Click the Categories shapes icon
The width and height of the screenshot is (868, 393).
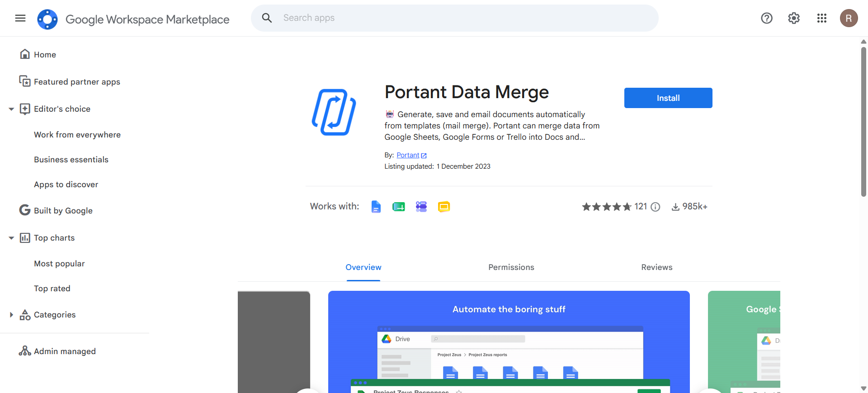(x=25, y=315)
